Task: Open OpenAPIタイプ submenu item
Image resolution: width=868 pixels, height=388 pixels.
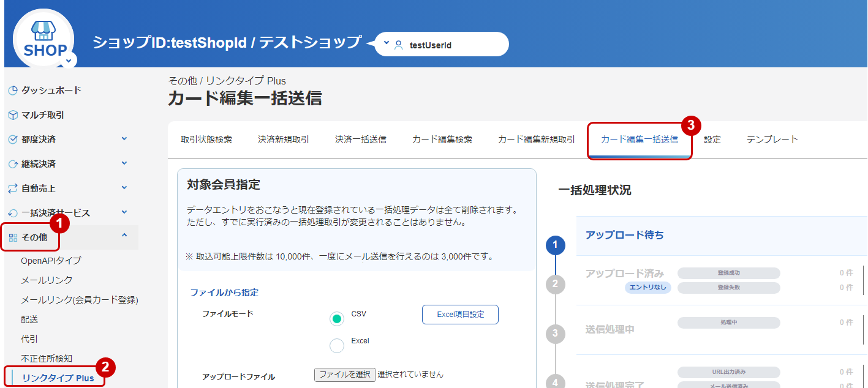Action: [51, 261]
